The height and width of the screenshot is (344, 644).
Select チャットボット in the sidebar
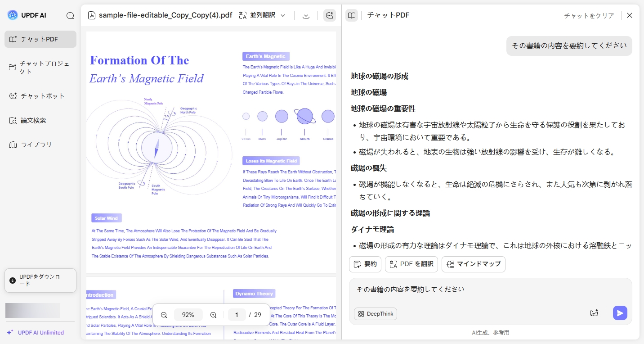[40, 96]
